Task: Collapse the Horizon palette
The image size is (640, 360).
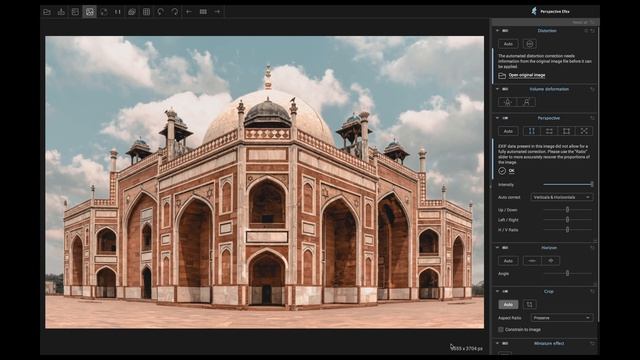Action: tap(497, 247)
